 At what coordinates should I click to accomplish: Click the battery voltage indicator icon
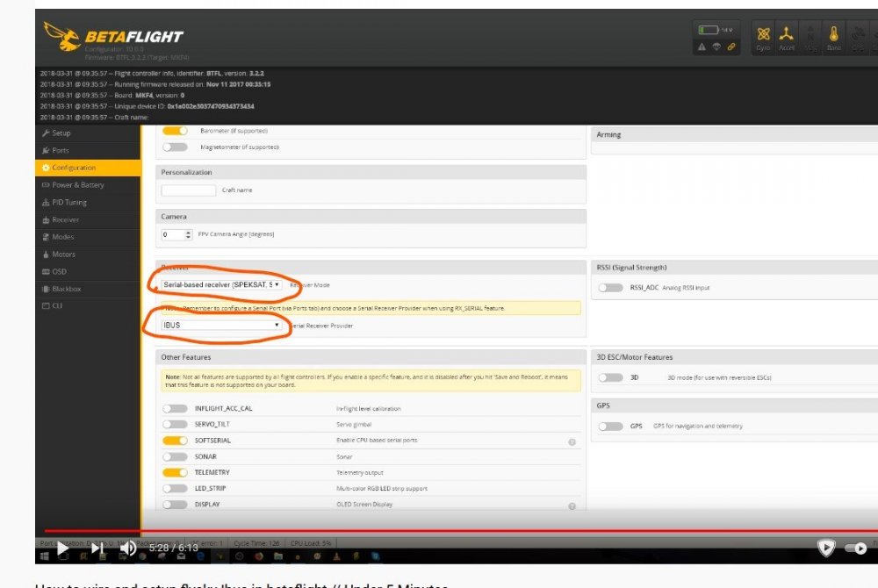pyautogui.click(x=708, y=30)
